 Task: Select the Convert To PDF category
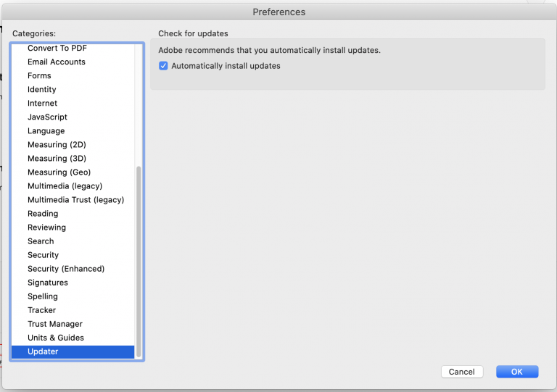[x=57, y=48]
